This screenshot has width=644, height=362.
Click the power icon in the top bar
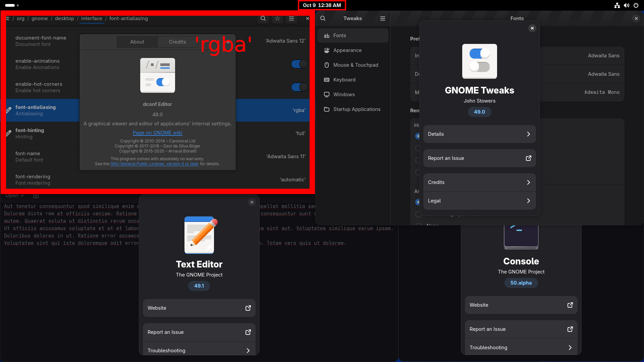(636, 5)
